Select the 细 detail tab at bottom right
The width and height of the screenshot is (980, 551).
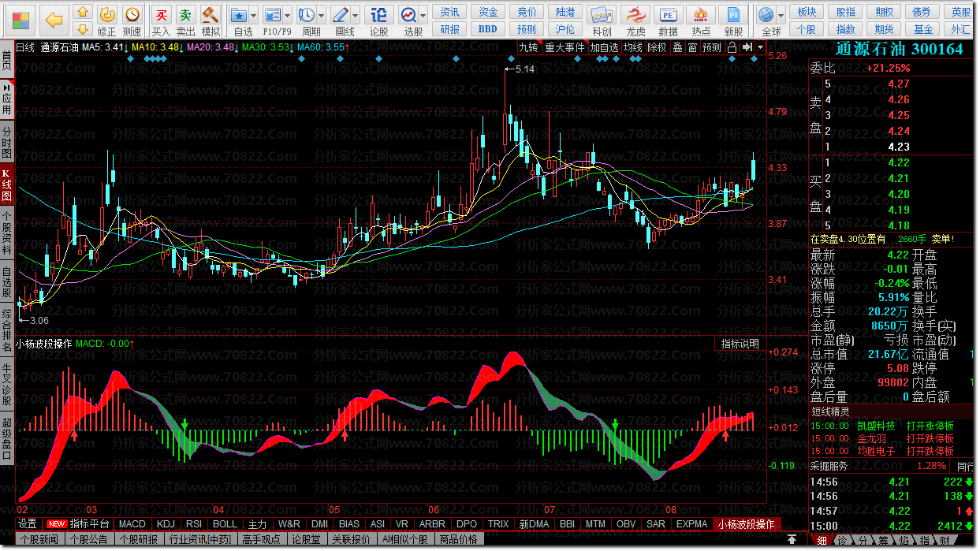[x=822, y=540]
